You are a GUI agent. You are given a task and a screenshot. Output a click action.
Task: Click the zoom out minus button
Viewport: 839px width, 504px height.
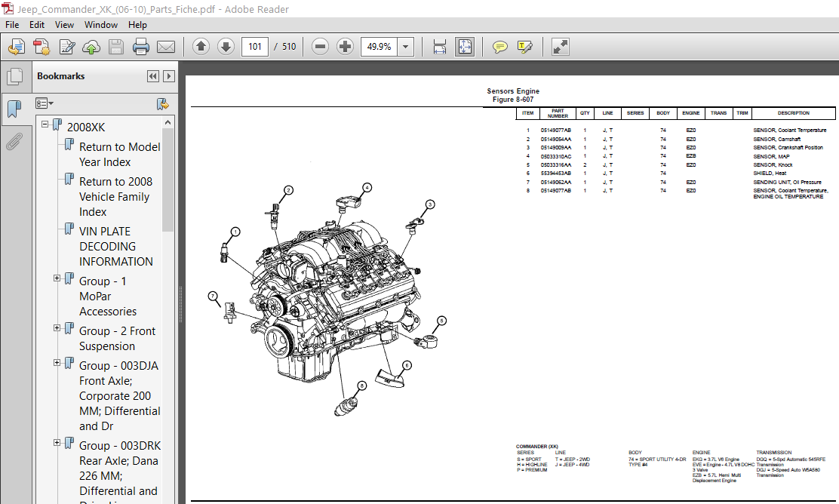[320, 47]
